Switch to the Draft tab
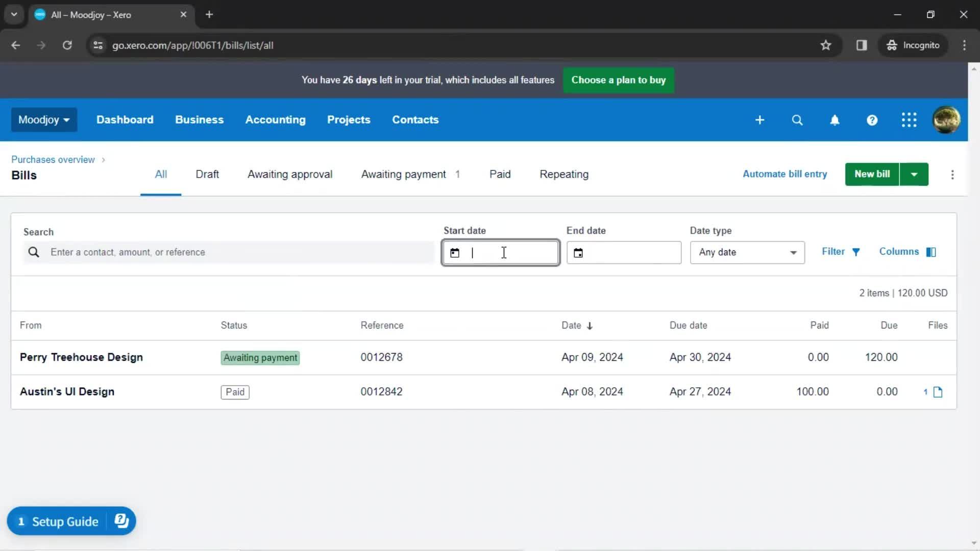This screenshot has height=551, width=980. point(207,174)
